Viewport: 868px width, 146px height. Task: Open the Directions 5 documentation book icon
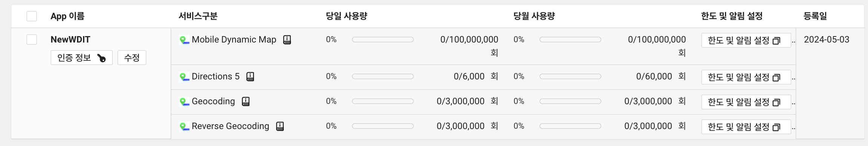[x=250, y=77]
